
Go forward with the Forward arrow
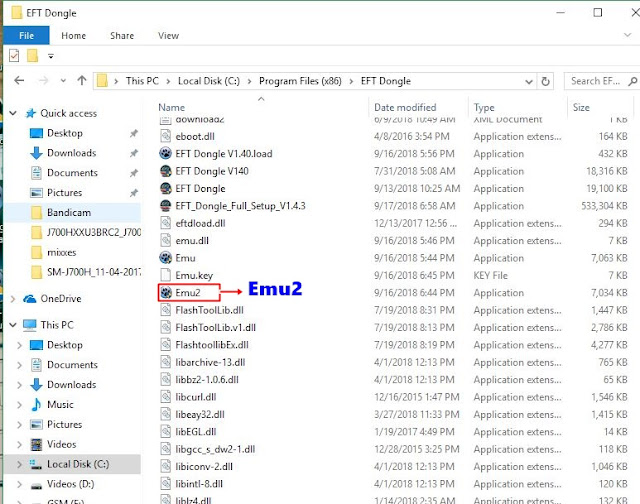tap(43, 81)
